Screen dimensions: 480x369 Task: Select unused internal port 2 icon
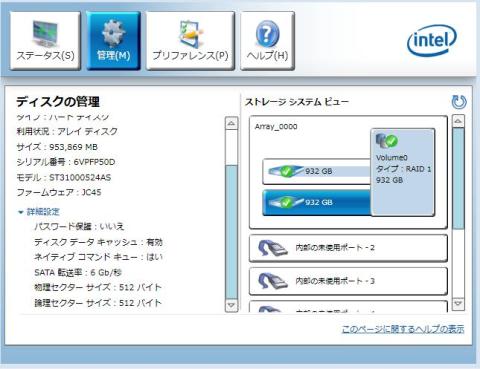point(273,248)
